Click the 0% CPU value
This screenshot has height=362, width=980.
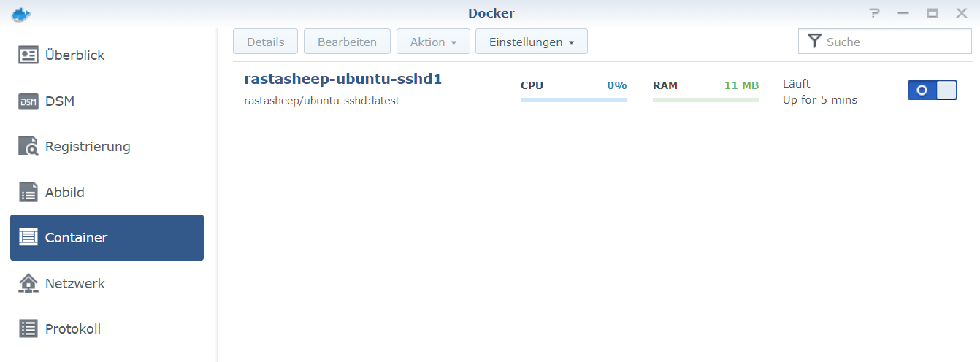click(617, 85)
